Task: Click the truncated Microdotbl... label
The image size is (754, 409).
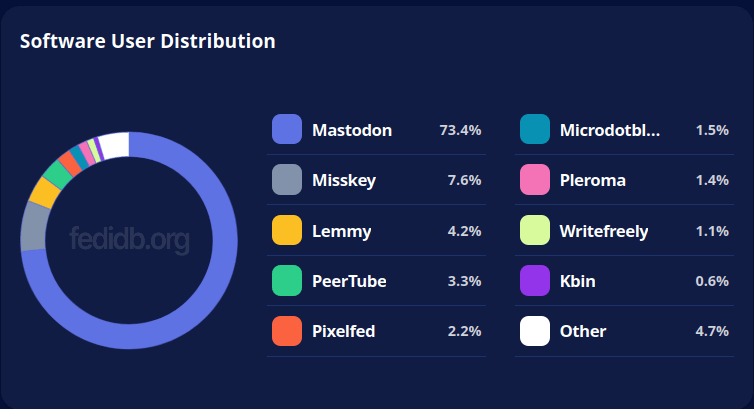Action: 610,130
